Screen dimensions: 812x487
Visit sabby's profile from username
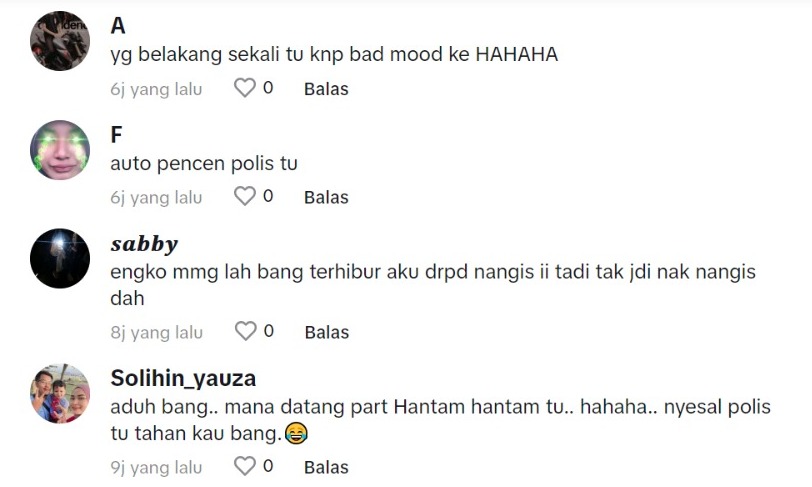click(x=144, y=243)
